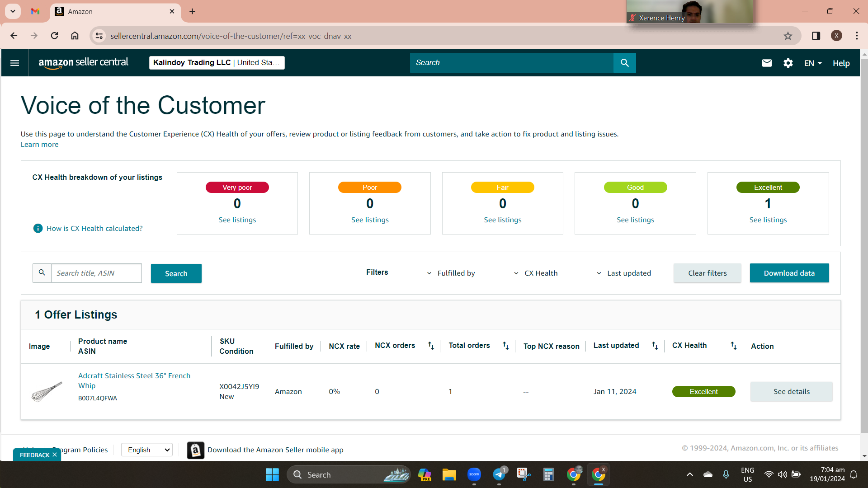Open the Kalindoy Trading LLC account switcher

pyautogui.click(x=217, y=62)
